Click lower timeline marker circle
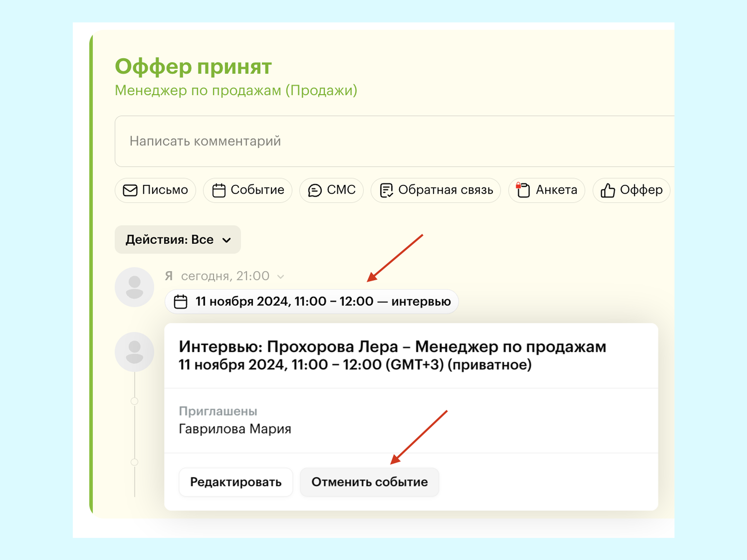This screenshot has height=560, width=747. pos(134,462)
